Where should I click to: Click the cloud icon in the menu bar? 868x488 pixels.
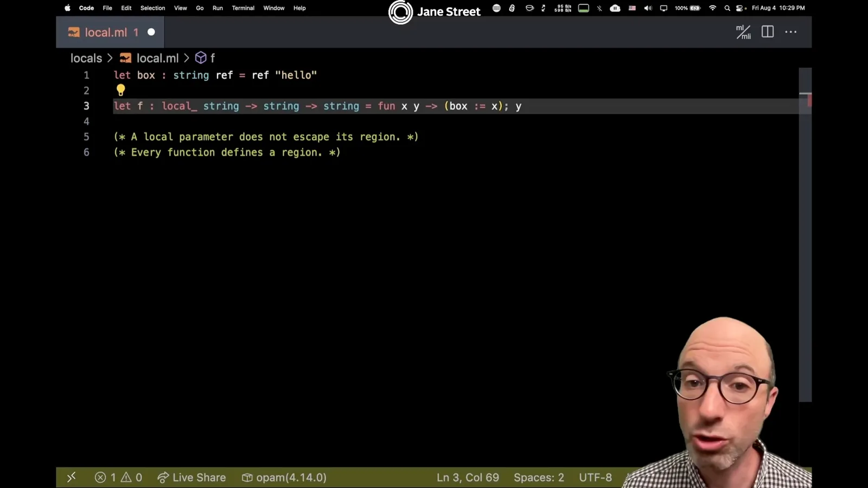[x=615, y=8]
